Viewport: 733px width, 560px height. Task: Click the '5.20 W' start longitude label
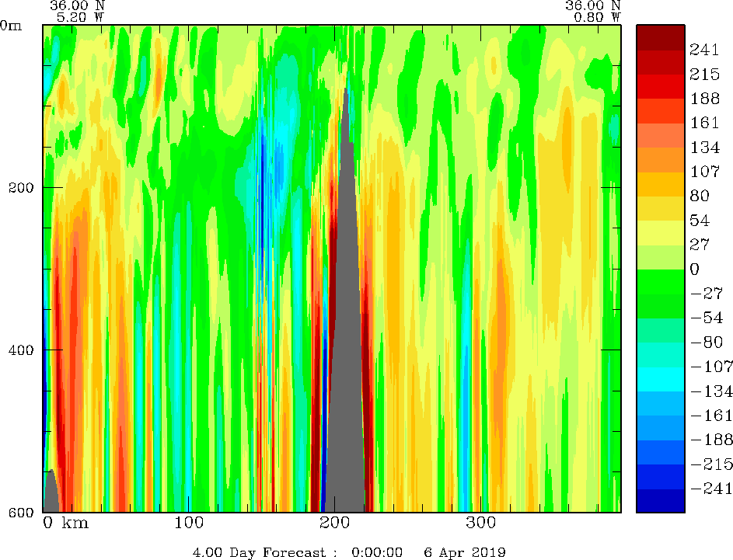[80, 17]
